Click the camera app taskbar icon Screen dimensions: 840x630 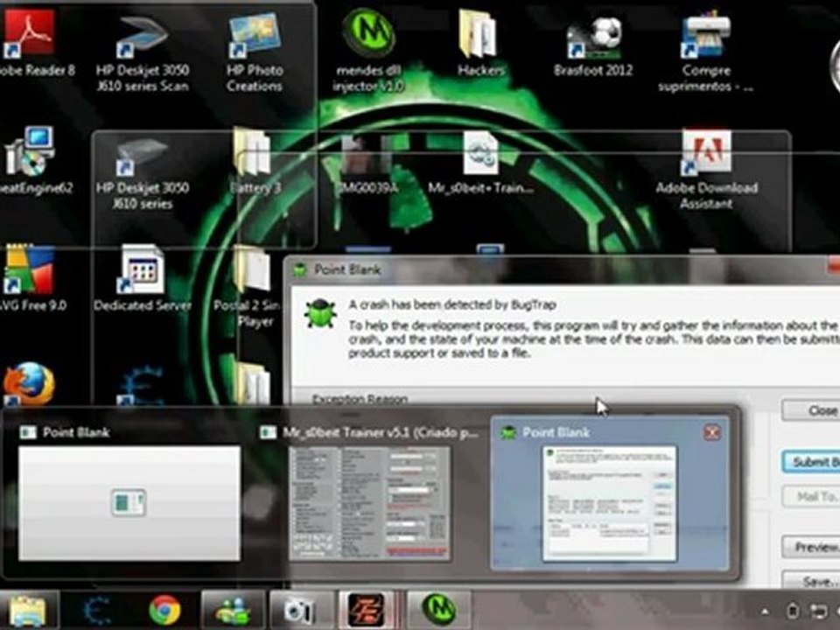[x=301, y=610]
